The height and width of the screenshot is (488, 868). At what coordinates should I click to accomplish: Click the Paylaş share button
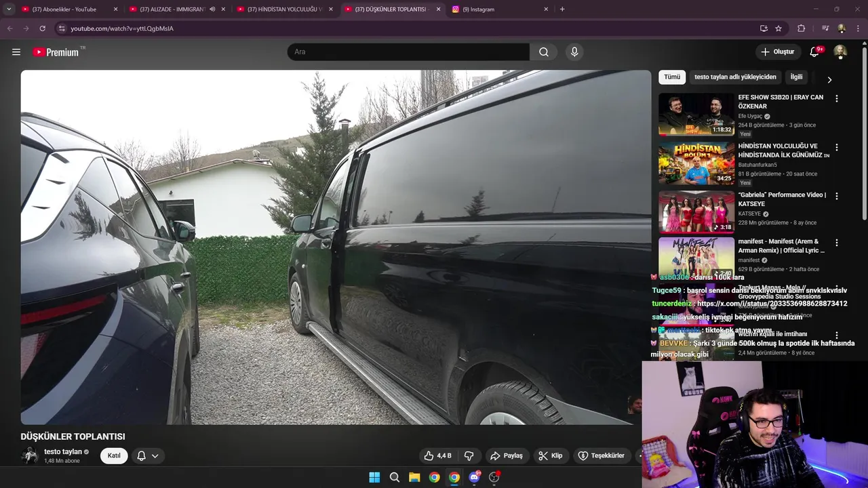point(506,455)
